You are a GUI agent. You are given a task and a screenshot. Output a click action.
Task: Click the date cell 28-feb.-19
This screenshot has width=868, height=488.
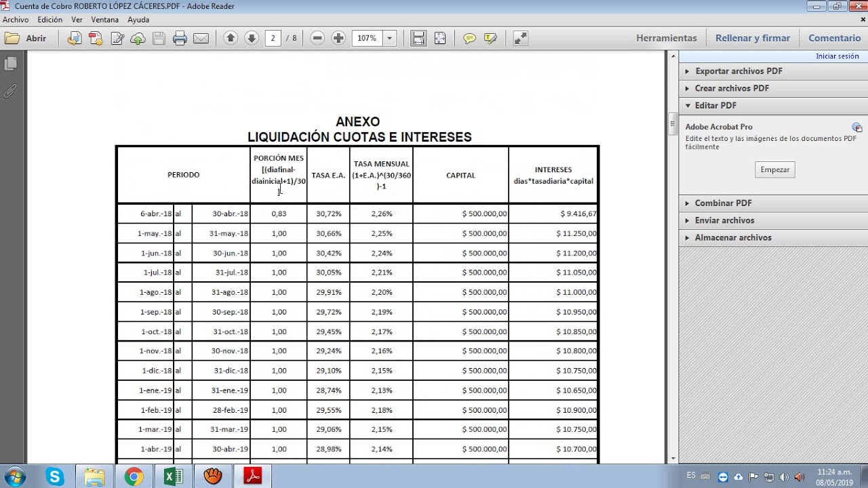click(x=231, y=410)
